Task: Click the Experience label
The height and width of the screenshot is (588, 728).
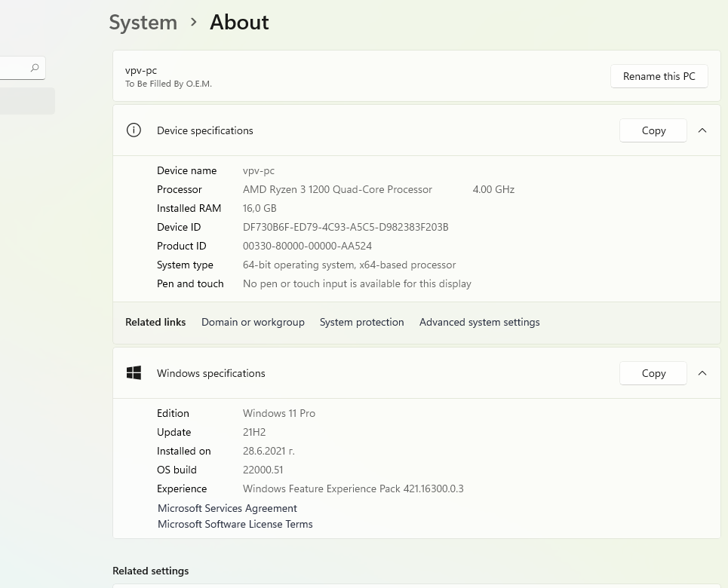Action: [x=182, y=488]
